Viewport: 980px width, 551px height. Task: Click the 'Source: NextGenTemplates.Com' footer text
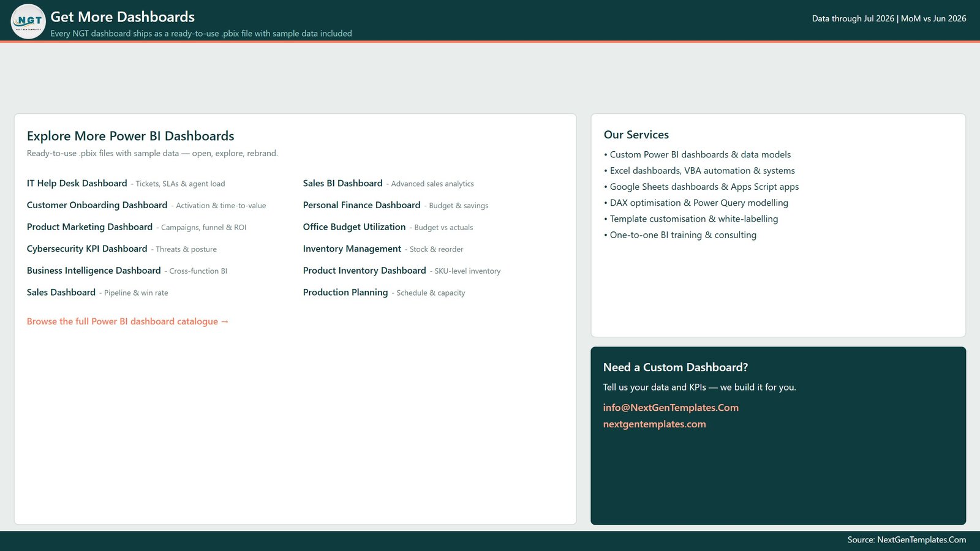pyautogui.click(x=907, y=540)
